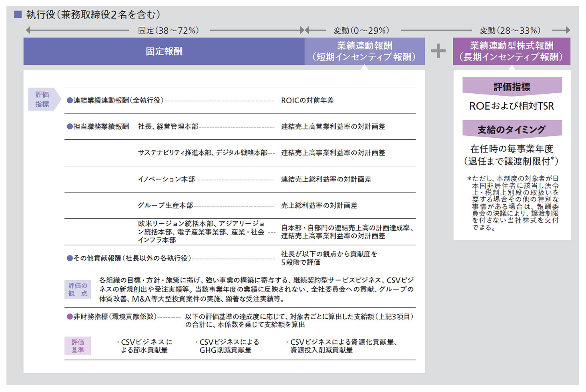Click the ROEおよび相対TSR text
586x392 pixels.
point(511,106)
